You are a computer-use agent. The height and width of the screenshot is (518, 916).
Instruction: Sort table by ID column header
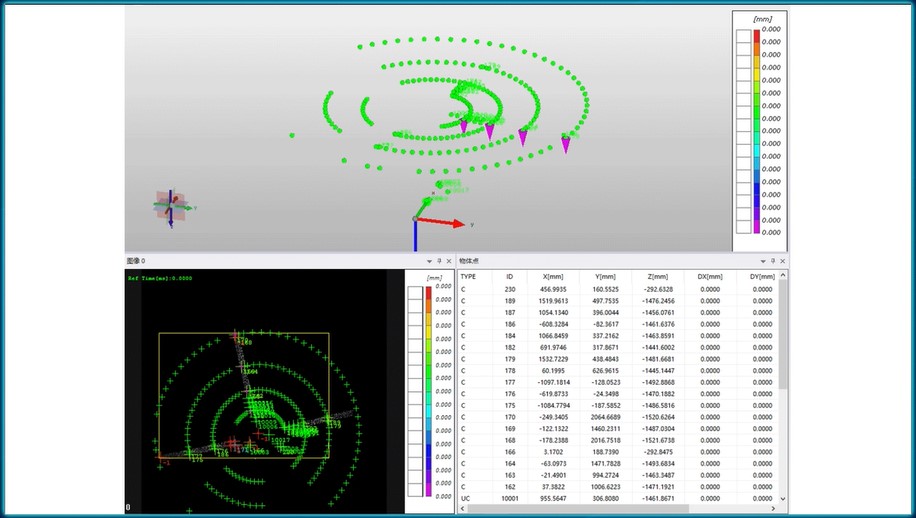tap(509, 276)
